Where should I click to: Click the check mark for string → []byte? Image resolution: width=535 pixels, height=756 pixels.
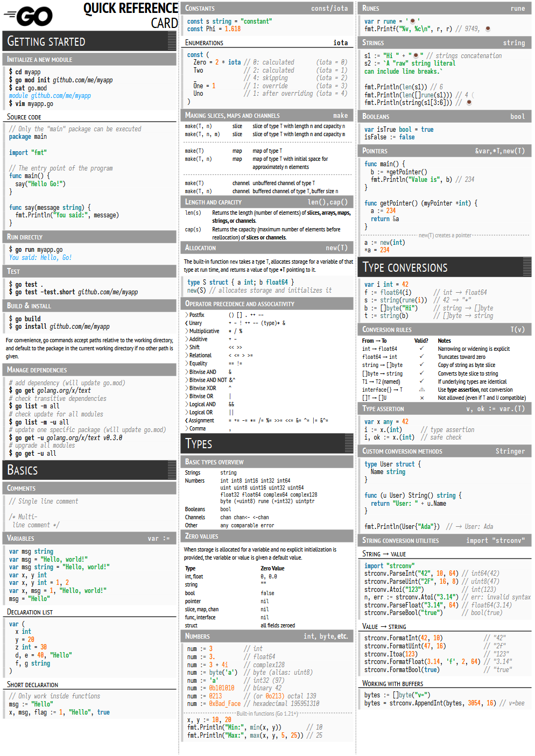click(421, 365)
